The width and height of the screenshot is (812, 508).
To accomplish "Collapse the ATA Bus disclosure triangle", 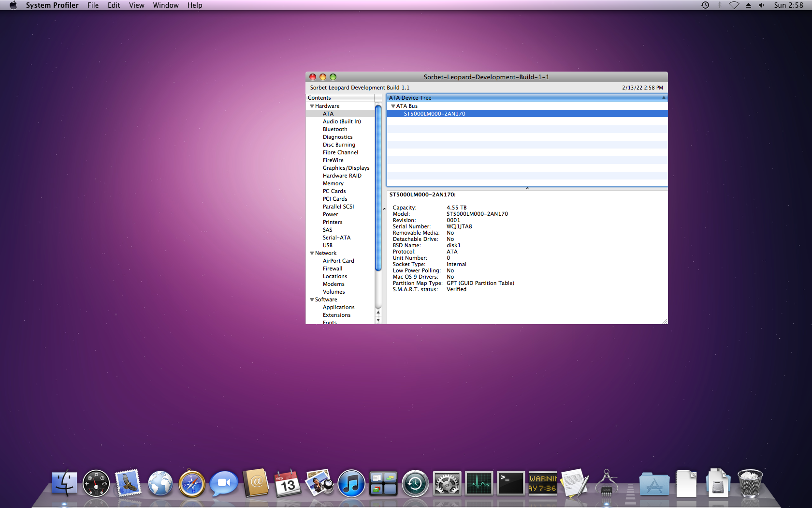I will point(393,106).
